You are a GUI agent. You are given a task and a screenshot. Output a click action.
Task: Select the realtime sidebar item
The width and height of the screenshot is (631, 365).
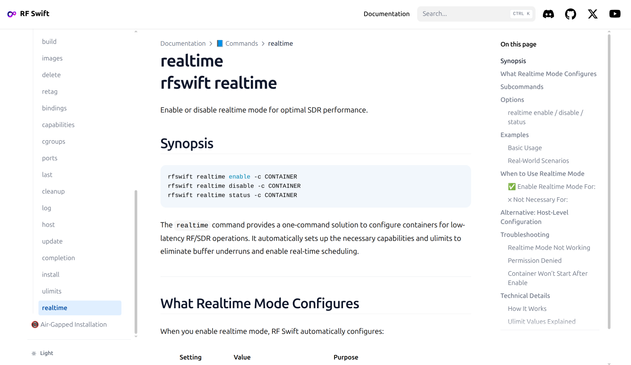[x=80, y=308]
